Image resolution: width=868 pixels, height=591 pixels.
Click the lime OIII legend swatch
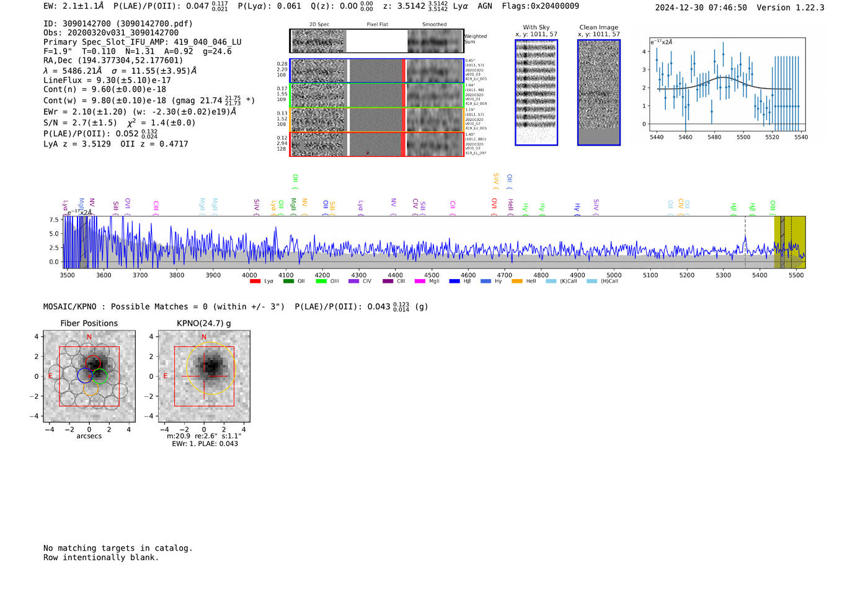coord(321,282)
